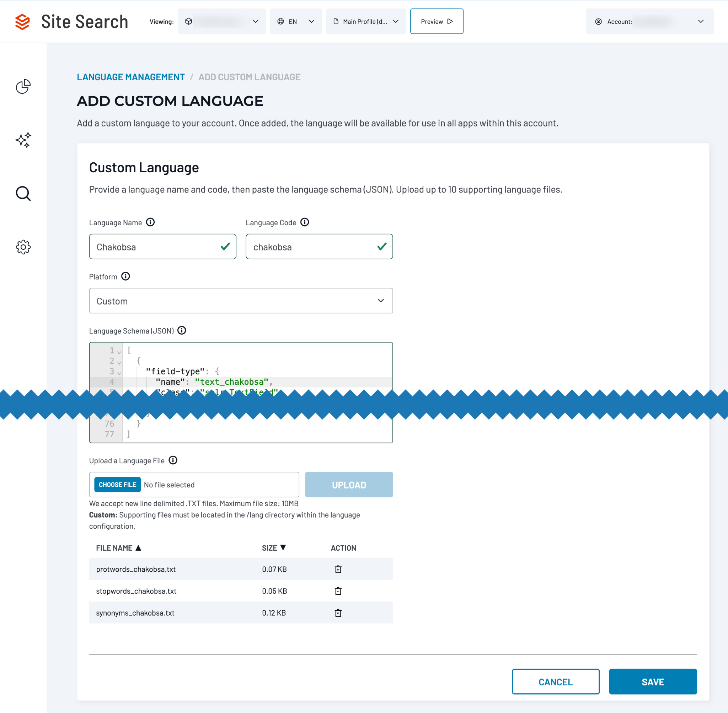Click the Language Schema (JSON) info icon

click(182, 331)
